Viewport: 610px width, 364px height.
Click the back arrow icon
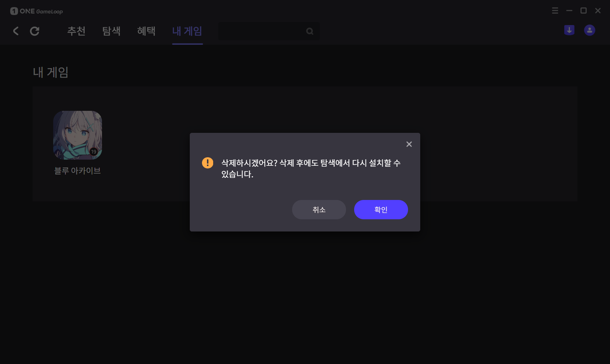(x=16, y=31)
